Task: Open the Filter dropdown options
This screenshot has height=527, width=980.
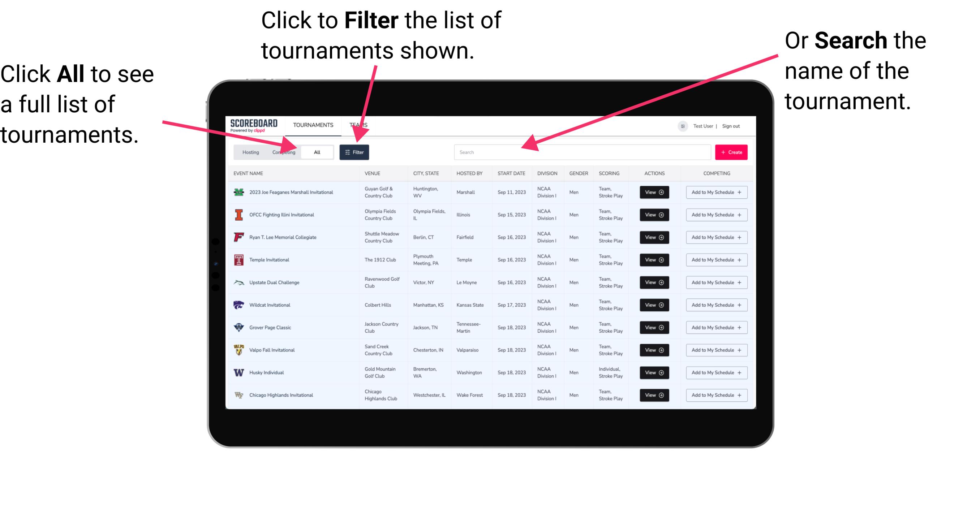Action: [354, 152]
